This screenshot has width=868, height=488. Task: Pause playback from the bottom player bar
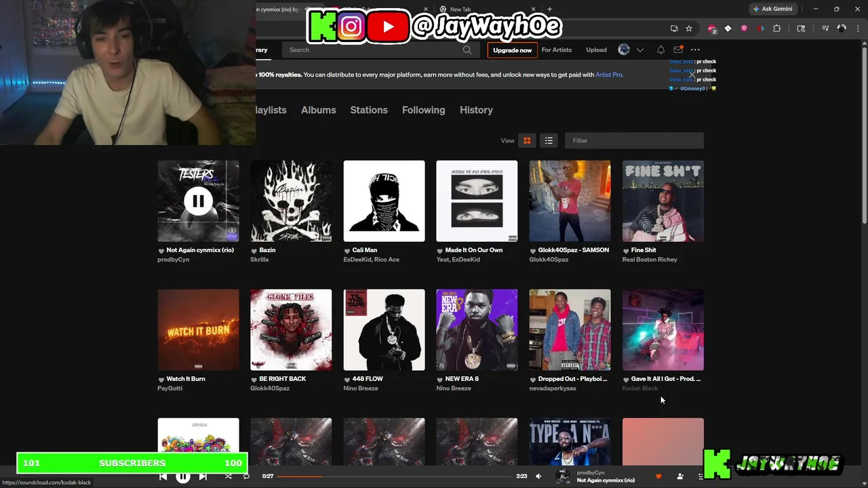183,476
